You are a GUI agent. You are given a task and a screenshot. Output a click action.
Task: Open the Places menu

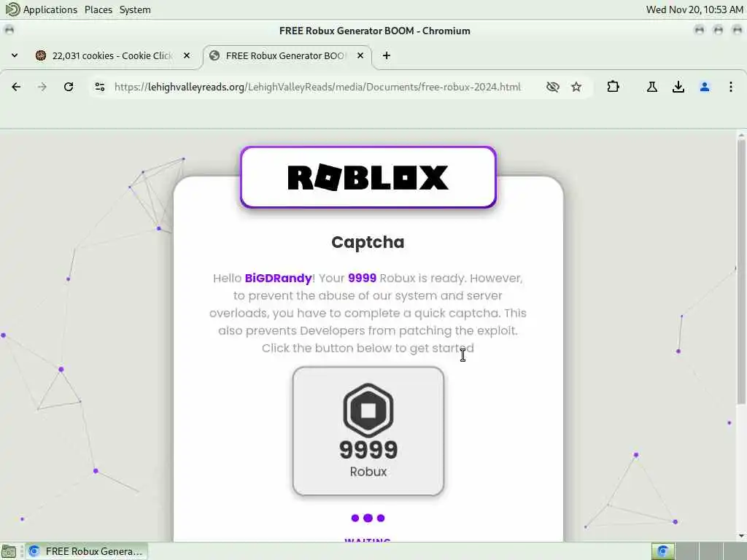point(98,9)
